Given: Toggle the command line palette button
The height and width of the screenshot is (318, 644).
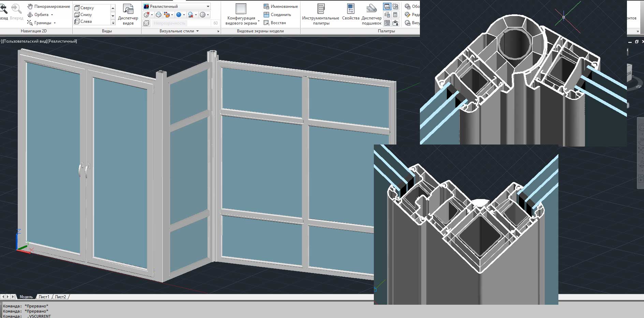Looking at the screenshot, I should point(387,6).
